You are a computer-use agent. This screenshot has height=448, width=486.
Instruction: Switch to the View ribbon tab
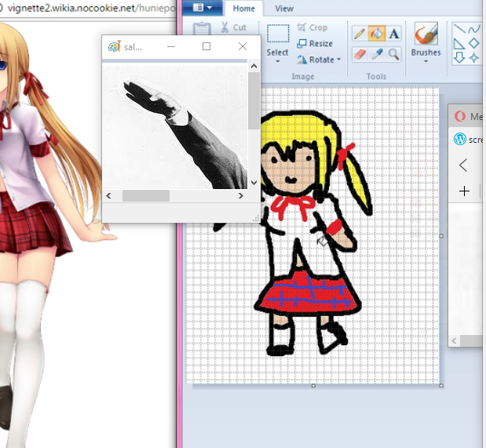(284, 9)
